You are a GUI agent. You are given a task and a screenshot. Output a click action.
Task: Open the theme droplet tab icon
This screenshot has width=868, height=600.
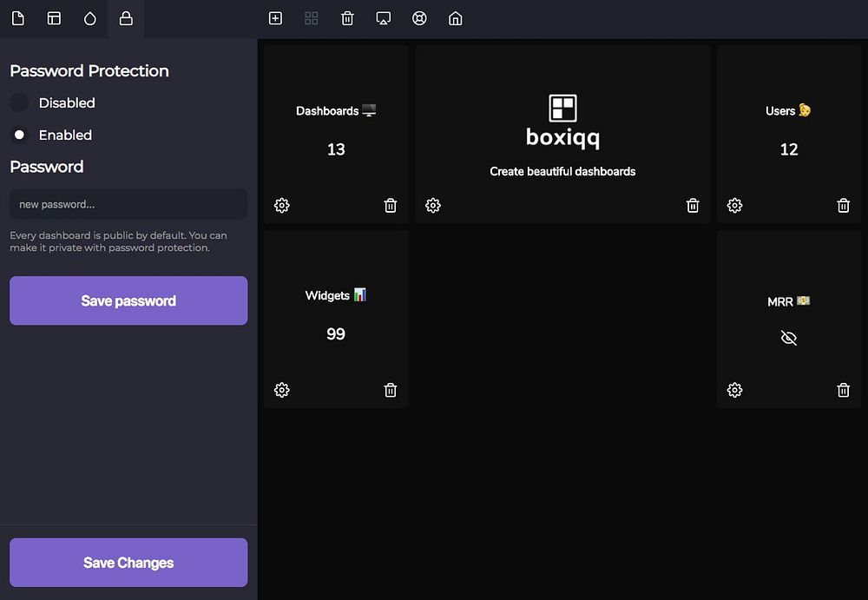pos(89,19)
